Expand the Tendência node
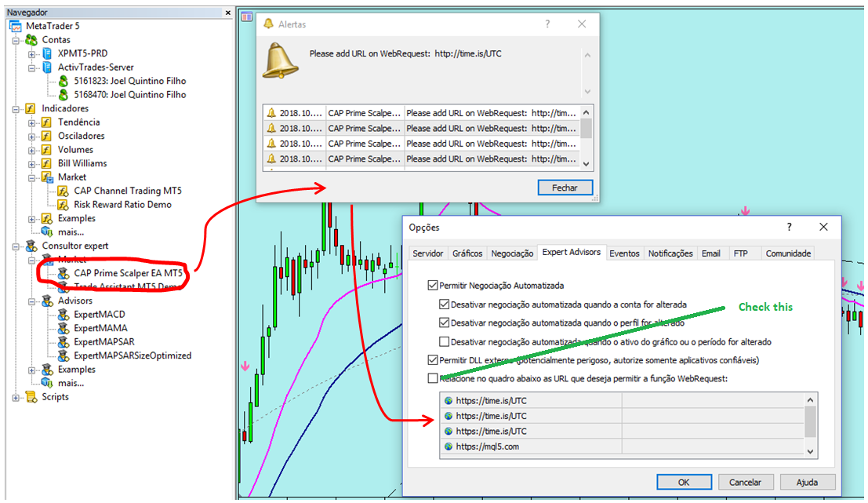 [x=32, y=123]
